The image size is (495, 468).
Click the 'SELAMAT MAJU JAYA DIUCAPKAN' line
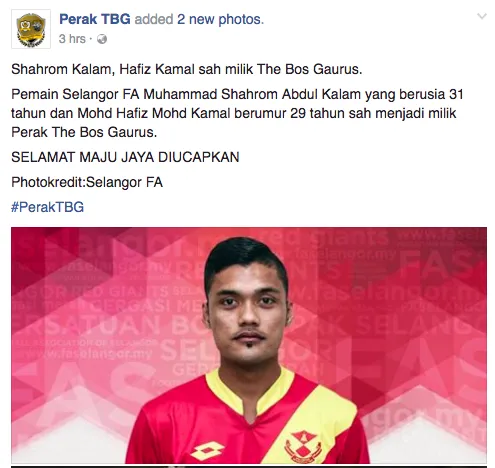(125, 157)
